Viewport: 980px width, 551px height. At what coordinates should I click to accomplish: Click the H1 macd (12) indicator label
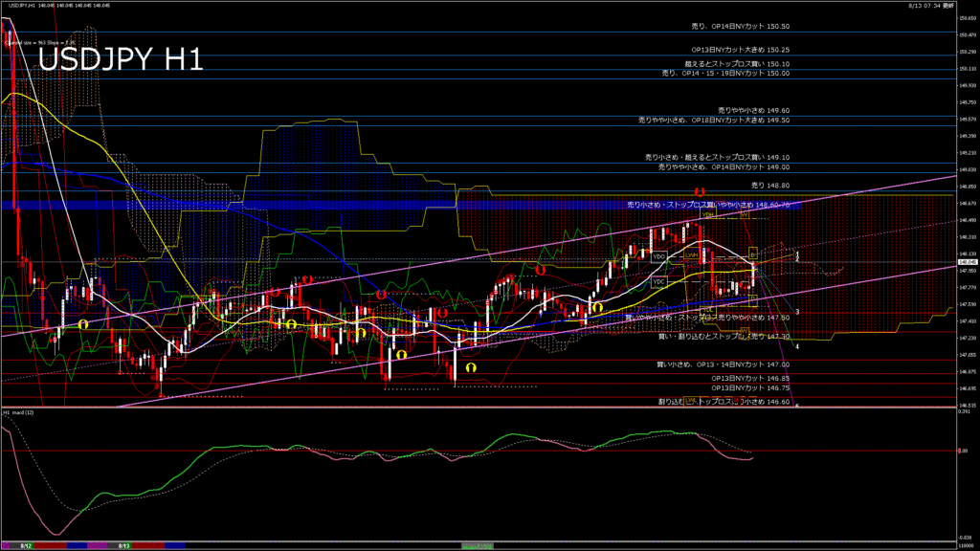click(19, 412)
